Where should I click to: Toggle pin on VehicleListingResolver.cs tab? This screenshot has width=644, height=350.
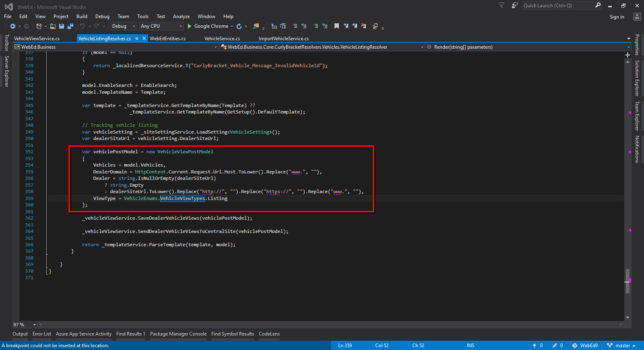click(x=137, y=39)
